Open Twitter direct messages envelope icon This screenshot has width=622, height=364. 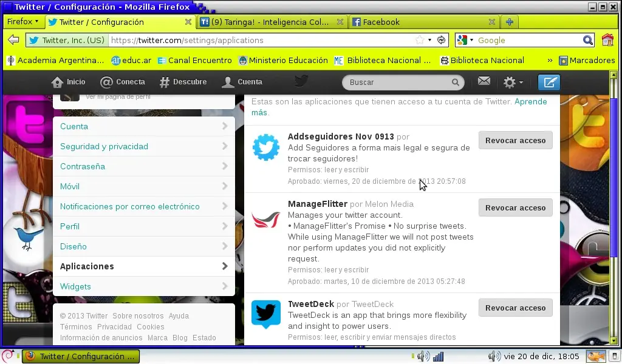484,81
